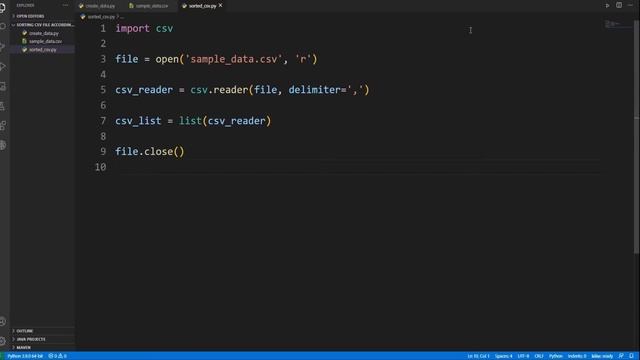Click the code minimap preview
Screen dimensions: 640x360
point(612,24)
